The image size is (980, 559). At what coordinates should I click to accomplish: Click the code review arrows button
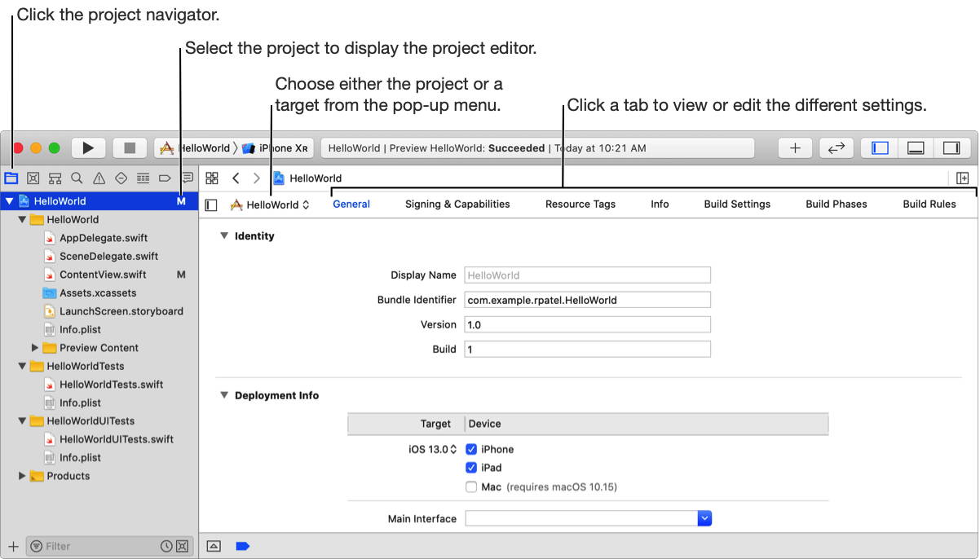click(x=837, y=147)
